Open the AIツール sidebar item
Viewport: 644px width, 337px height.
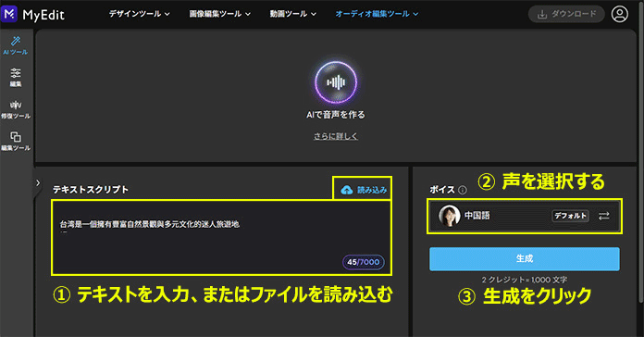pos(16,45)
